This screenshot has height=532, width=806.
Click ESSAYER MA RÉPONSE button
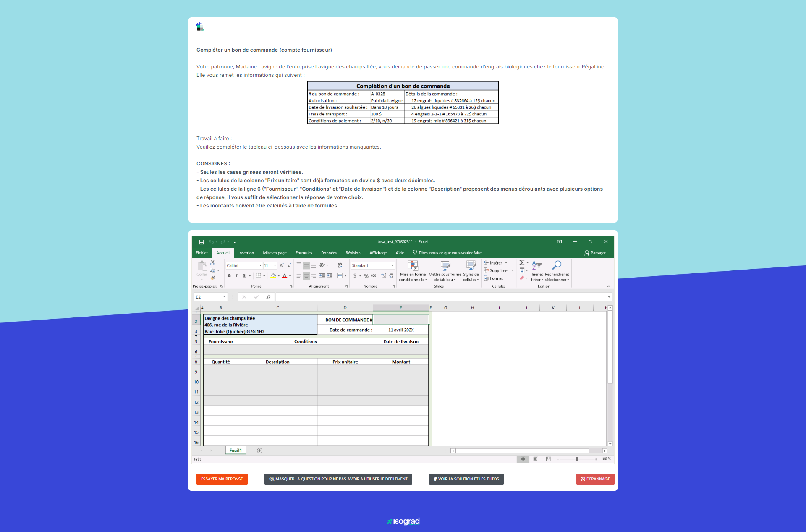(222, 479)
